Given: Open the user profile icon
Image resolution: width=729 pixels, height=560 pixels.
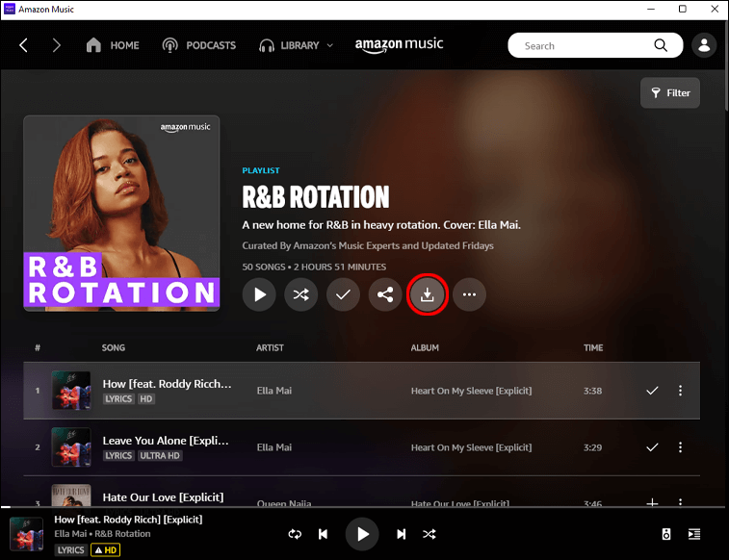Looking at the screenshot, I should (704, 45).
